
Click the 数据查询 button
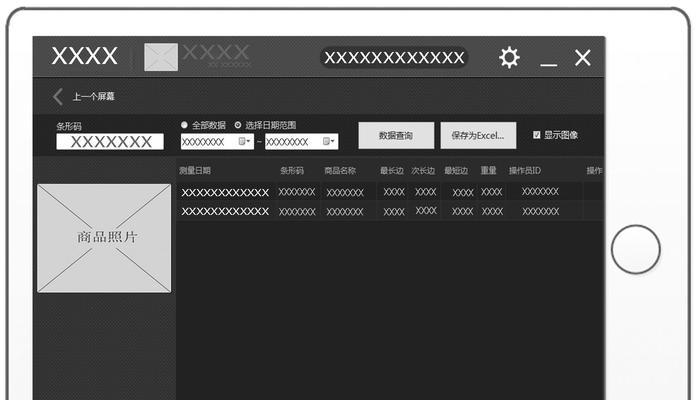tap(396, 135)
